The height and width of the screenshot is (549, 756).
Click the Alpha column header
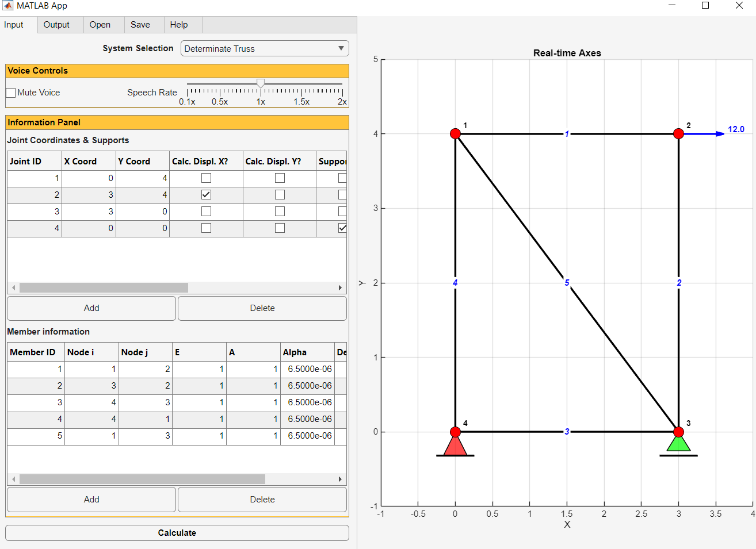pyautogui.click(x=307, y=352)
